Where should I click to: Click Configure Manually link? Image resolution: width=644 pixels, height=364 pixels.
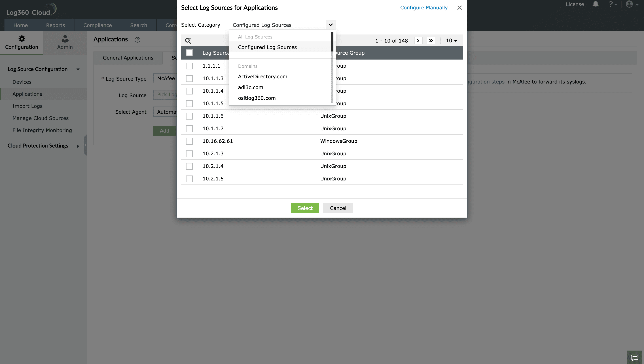point(424,8)
